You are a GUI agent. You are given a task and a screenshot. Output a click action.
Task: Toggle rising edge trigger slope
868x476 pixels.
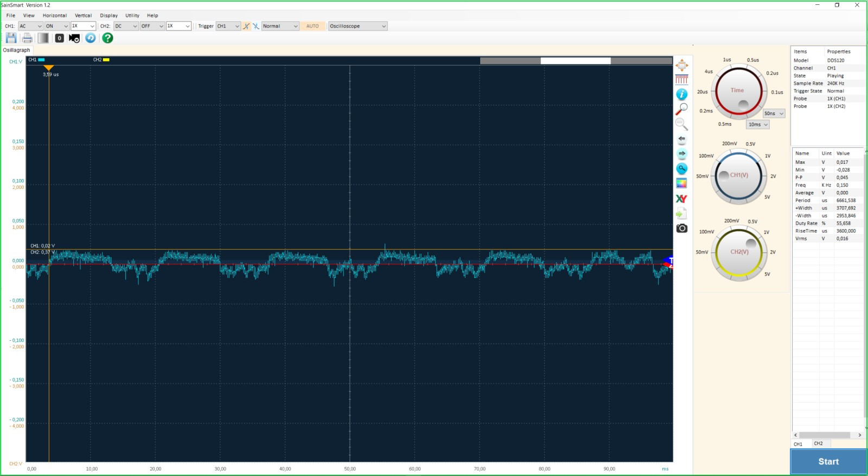click(x=246, y=26)
